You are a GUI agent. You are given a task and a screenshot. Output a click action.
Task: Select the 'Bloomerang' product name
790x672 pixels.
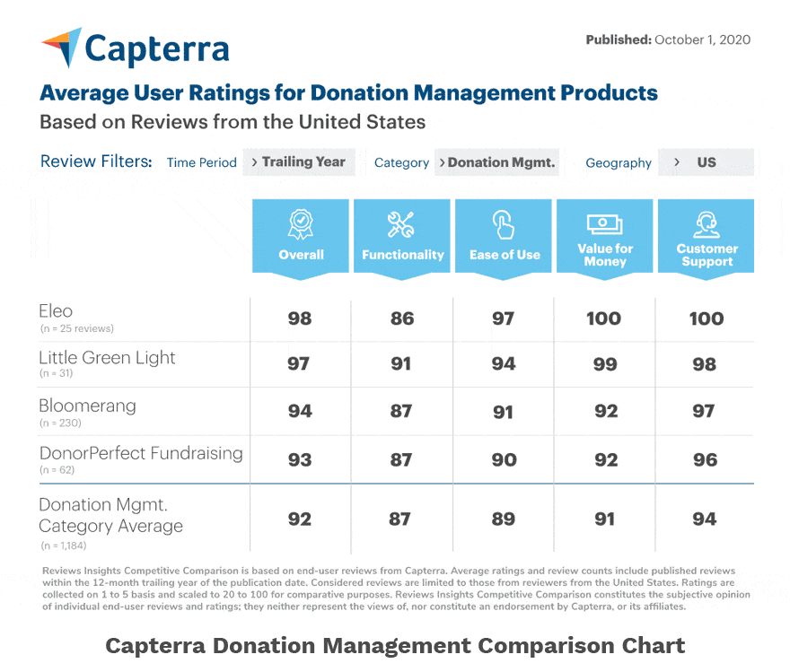[x=88, y=406]
